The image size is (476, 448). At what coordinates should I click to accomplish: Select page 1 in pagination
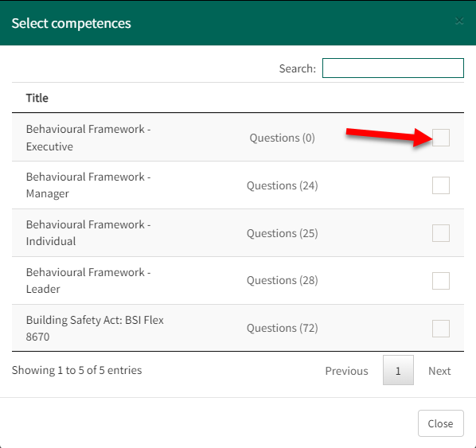(398, 370)
